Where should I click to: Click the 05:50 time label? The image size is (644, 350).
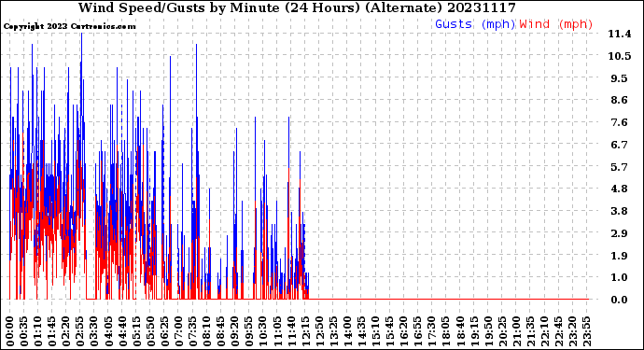(x=150, y=332)
